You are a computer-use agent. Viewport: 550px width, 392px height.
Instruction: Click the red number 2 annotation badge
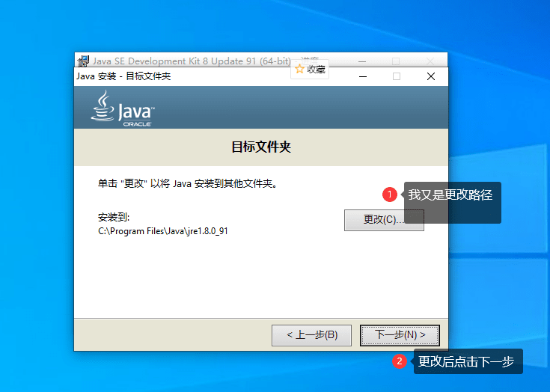(x=400, y=361)
